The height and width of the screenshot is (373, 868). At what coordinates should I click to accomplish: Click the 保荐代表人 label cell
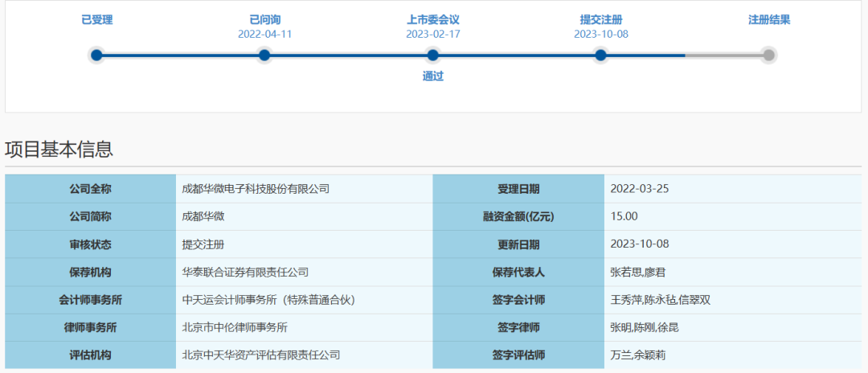[x=518, y=272]
